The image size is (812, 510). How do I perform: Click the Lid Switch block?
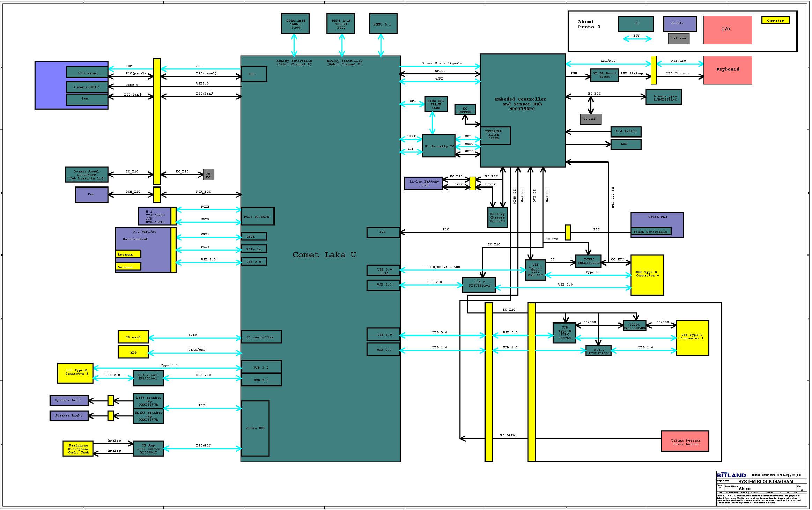[626, 132]
